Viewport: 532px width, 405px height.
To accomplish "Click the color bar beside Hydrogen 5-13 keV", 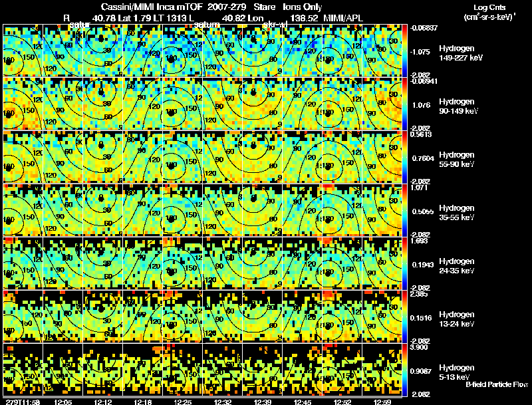I will pos(404,370).
